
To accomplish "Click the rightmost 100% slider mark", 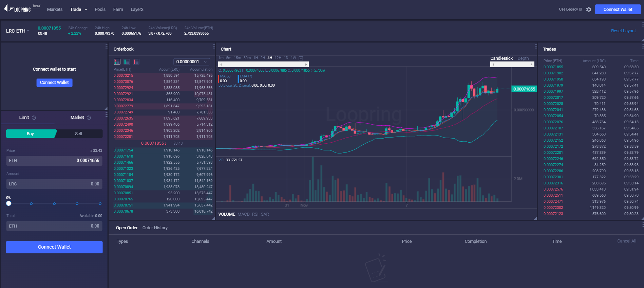I will (100, 204).
